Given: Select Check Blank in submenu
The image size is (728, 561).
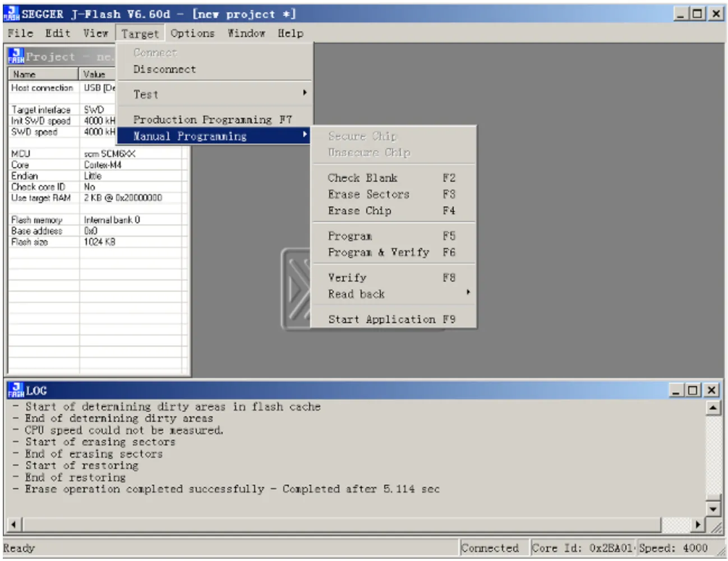Looking at the screenshot, I should click(x=394, y=178).
